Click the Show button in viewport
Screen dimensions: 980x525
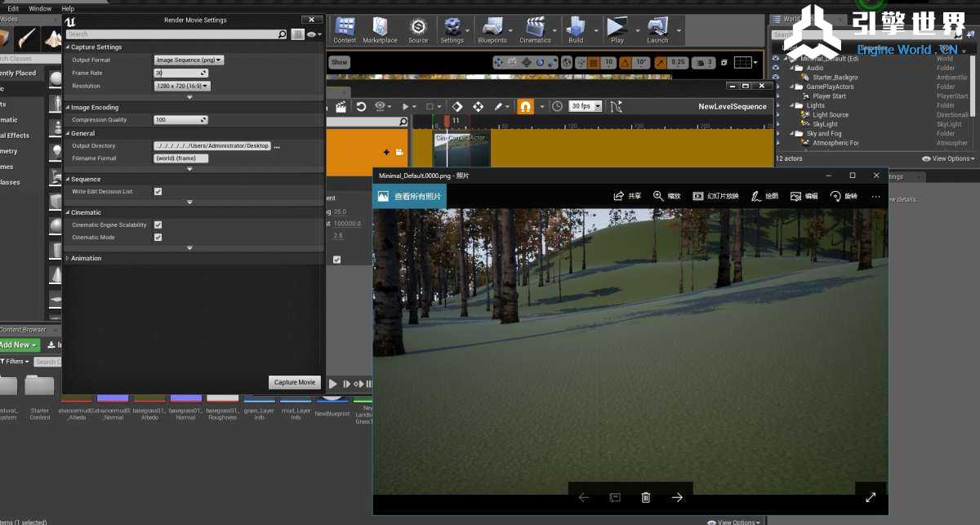[339, 62]
